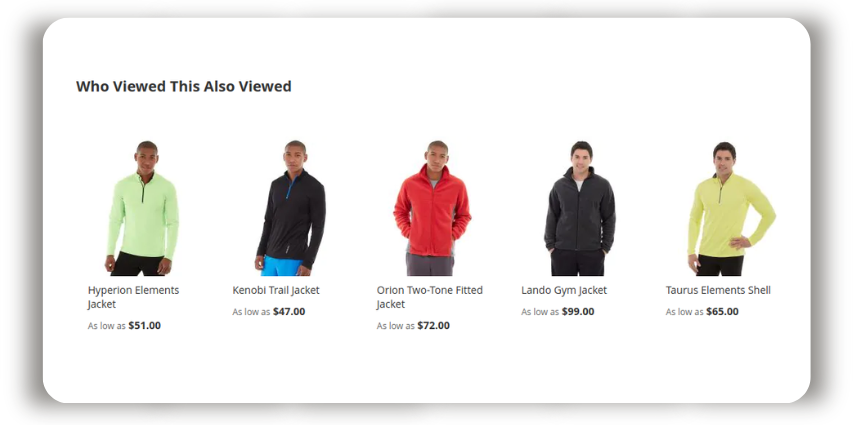Click the Orion Two-Tone Fitted Jacket title
The width and height of the screenshot is (853, 425).
430,297
